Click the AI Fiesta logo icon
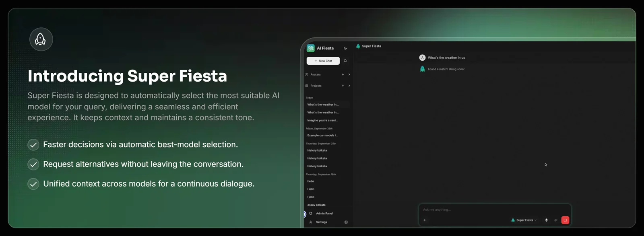 point(311,48)
